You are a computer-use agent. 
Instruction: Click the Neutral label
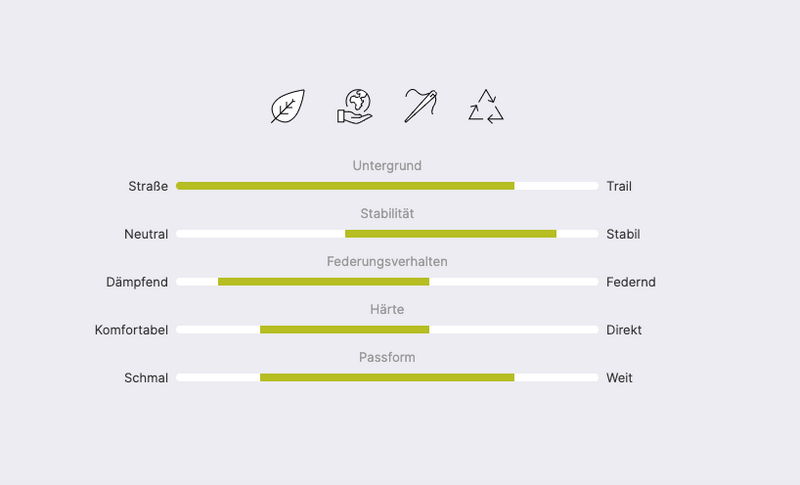[x=146, y=234]
